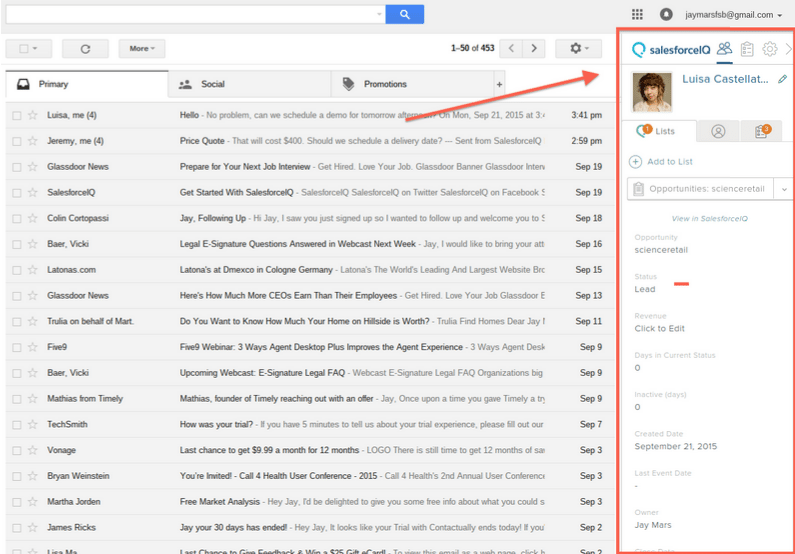Collapse the SalesforceIQ sidebar with the chevron
The image size is (795, 554).
[788, 49]
